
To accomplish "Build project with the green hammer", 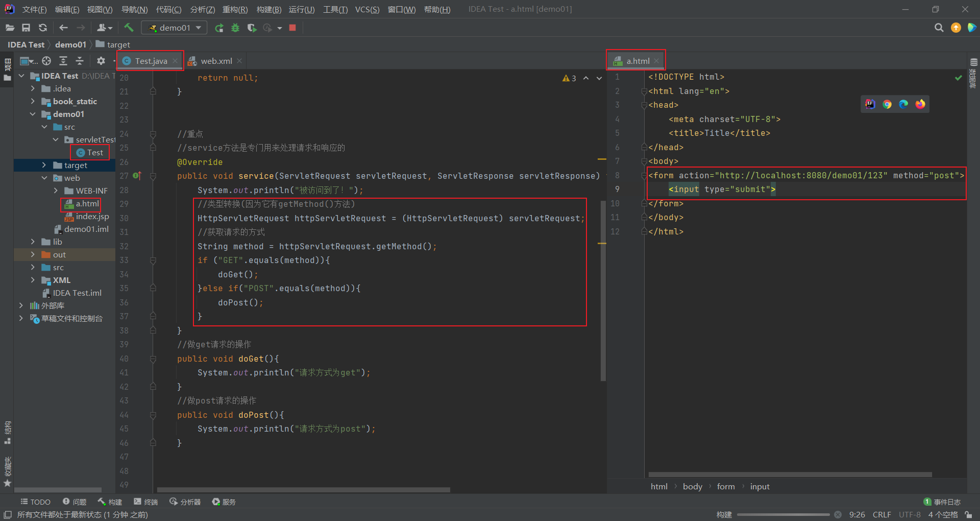I will [129, 28].
